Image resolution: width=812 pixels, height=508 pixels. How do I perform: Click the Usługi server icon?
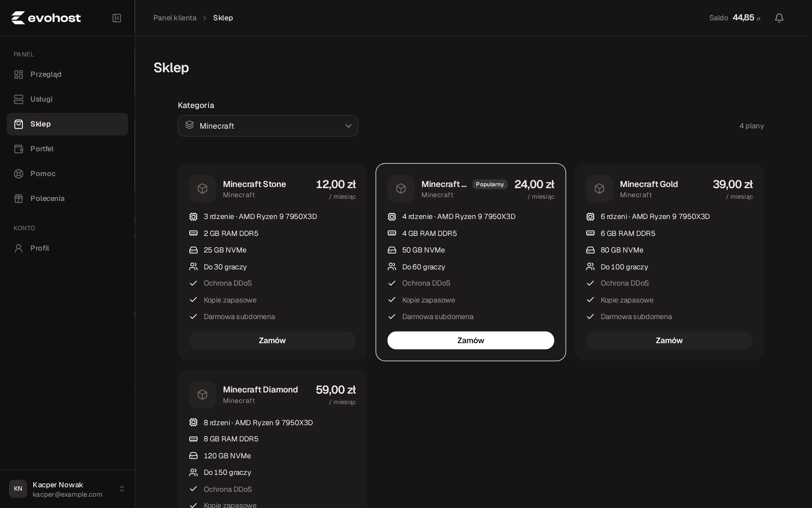pyautogui.click(x=18, y=99)
